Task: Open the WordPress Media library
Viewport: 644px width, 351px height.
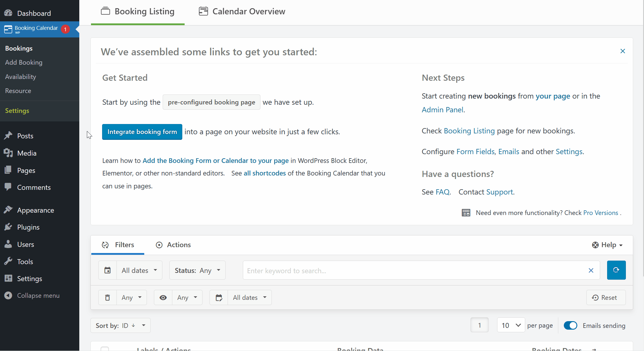Action: coord(27,153)
